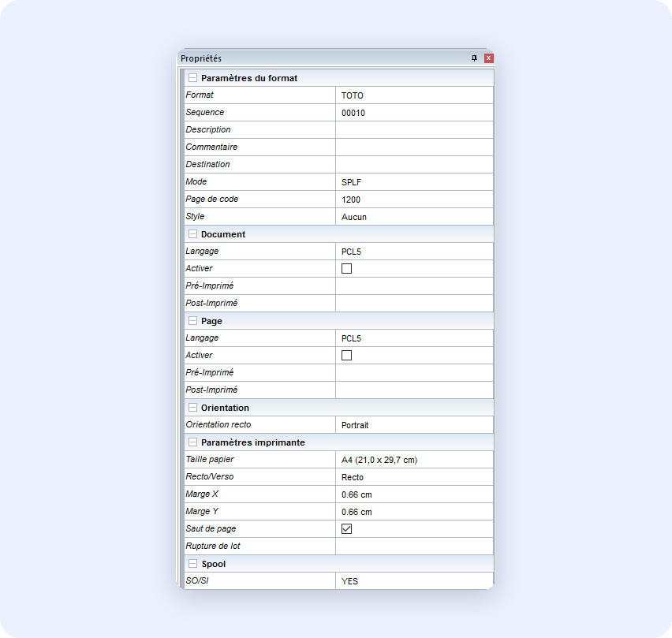672x638 pixels.
Task: Change the Page Langage value PCL5
Action: pos(414,338)
